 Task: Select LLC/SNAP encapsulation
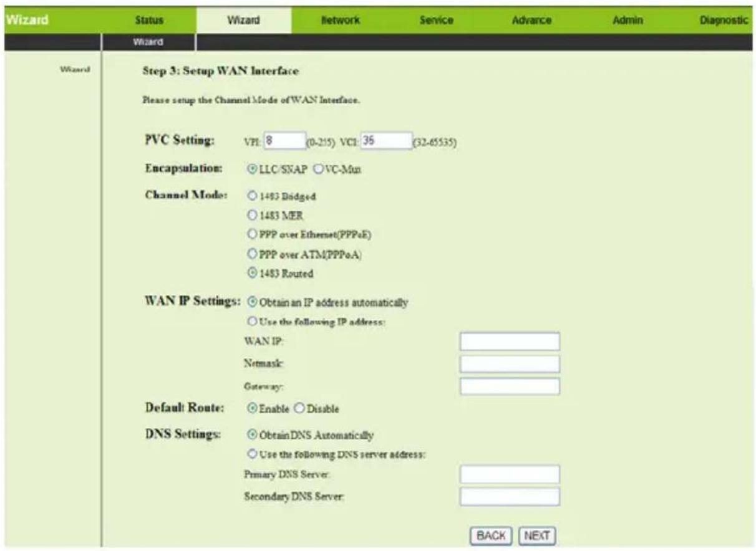coord(252,169)
